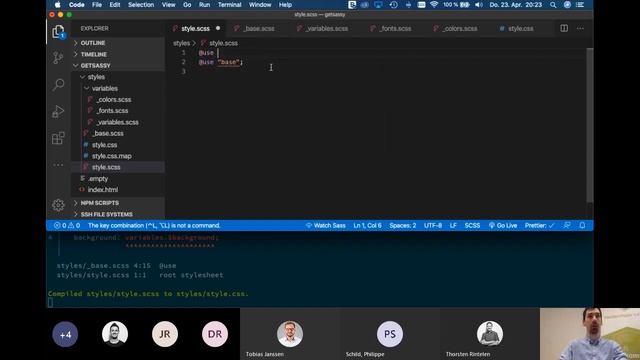Show the +4 additional participants
640x360 pixels.
coord(65,334)
